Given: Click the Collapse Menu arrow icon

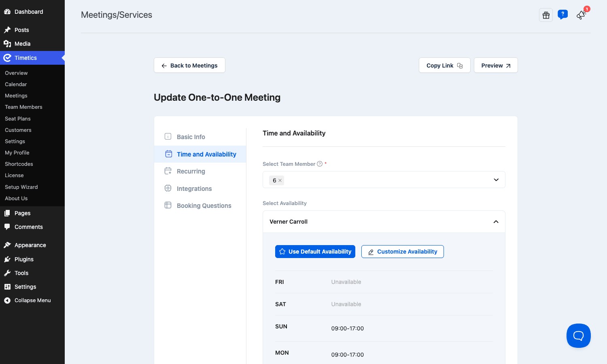Looking at the screenshot, I should (x=7, y=301).
